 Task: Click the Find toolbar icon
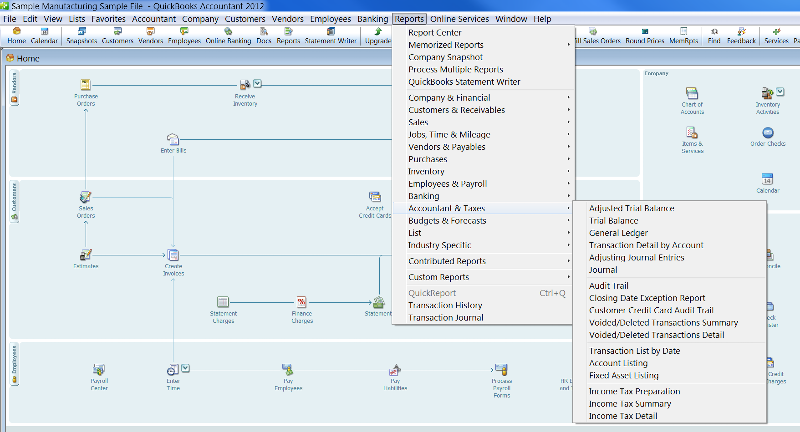click(x=714, y=36)
